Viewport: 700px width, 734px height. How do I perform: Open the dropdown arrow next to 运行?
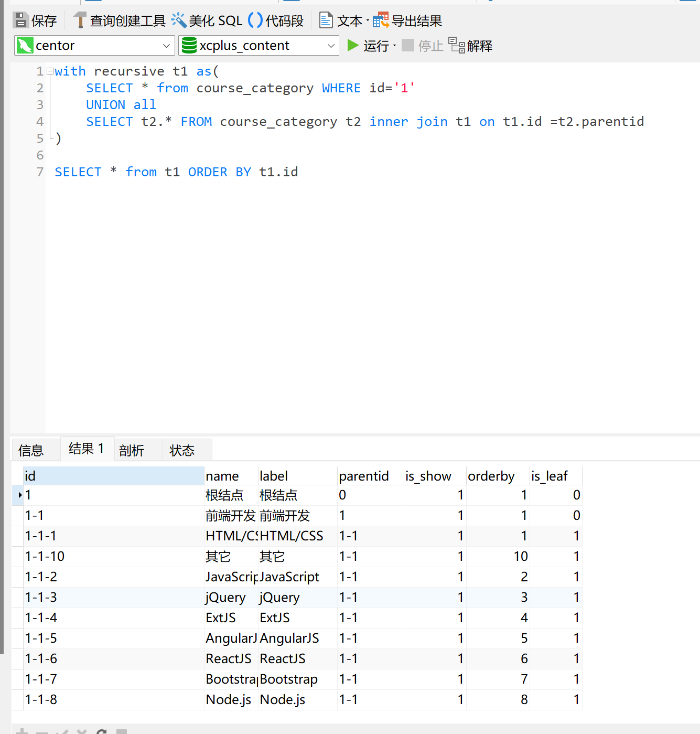394,46
